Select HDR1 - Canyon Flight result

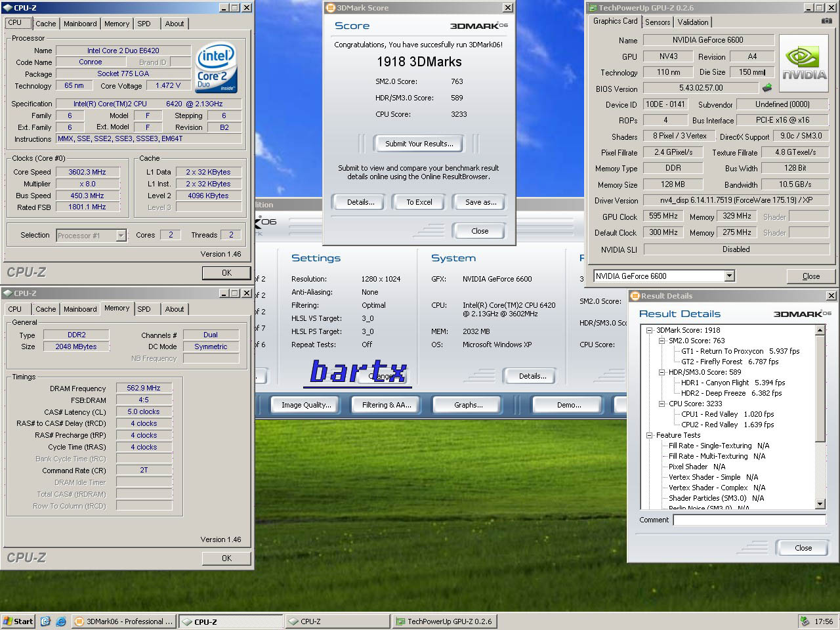pyautogui.click(x=733, y=383)
